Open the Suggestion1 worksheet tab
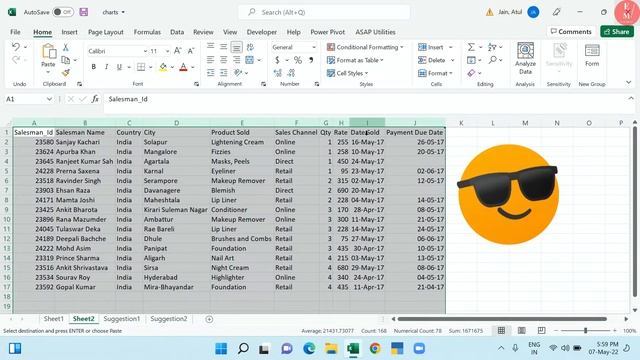640x360 pixels. click(122, 319)
